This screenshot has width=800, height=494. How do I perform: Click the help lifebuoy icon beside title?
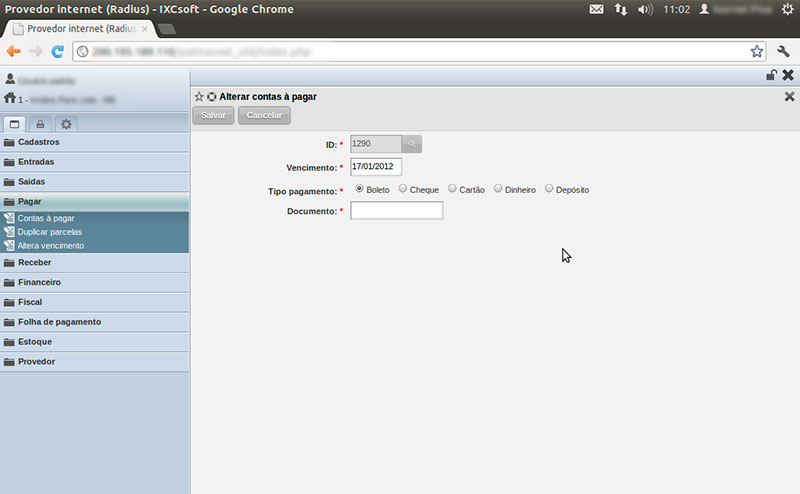point(211,96)
